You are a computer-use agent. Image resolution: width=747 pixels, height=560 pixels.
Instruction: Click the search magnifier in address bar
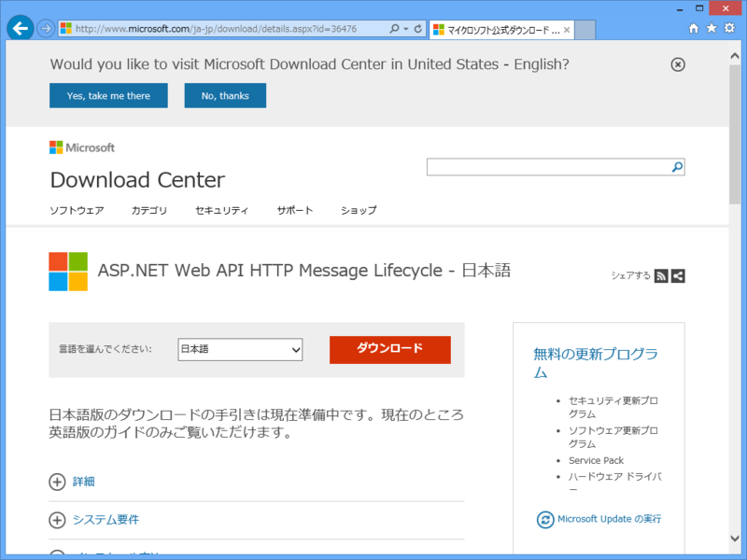click(394, 29)
